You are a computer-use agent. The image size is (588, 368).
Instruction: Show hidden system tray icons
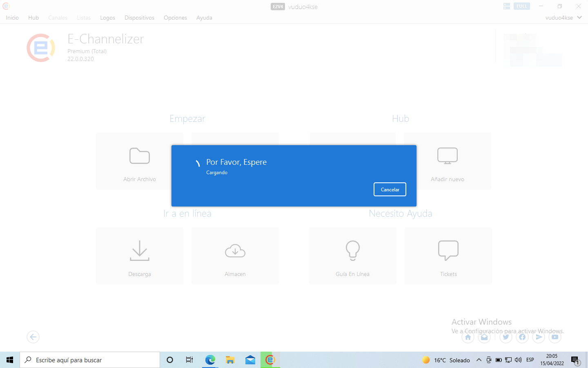[x=479, y=360]
